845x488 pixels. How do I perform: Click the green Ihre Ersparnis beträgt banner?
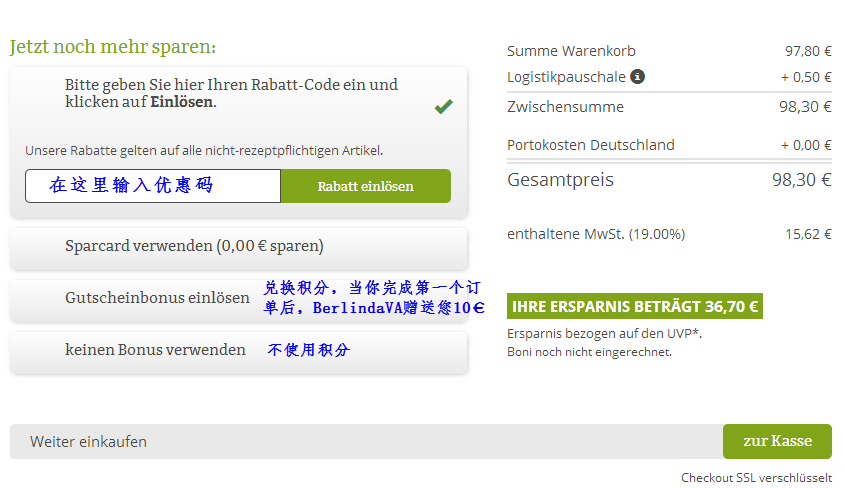coord(635,306)
